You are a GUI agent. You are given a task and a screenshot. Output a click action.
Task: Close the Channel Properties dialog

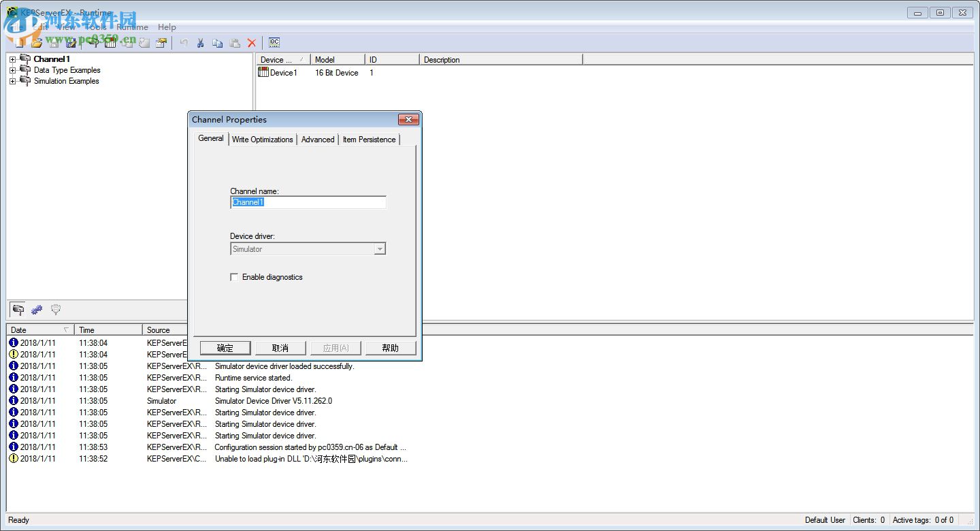[408, 120]
